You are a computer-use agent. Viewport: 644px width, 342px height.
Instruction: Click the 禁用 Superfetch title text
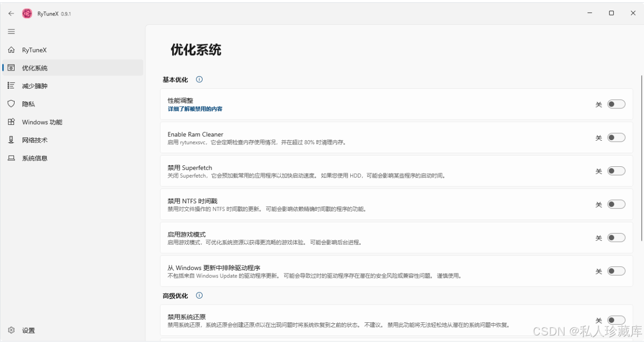(190, 167)
